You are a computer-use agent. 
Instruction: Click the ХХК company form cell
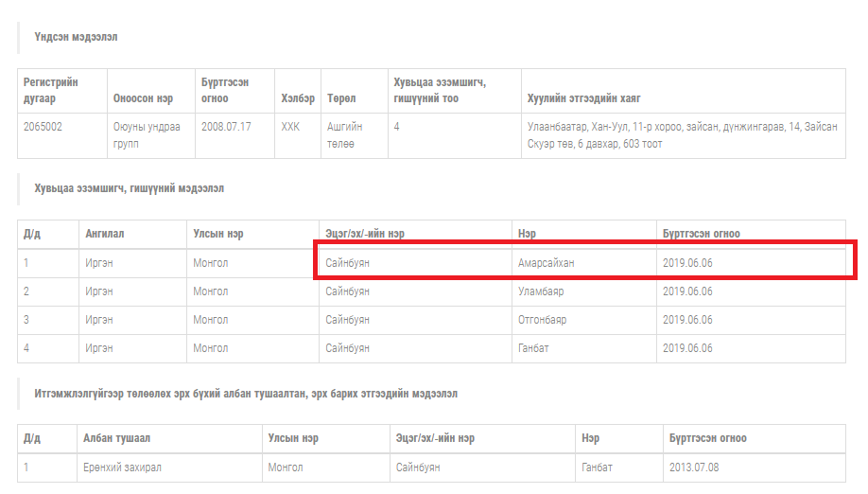pos(289,126)
